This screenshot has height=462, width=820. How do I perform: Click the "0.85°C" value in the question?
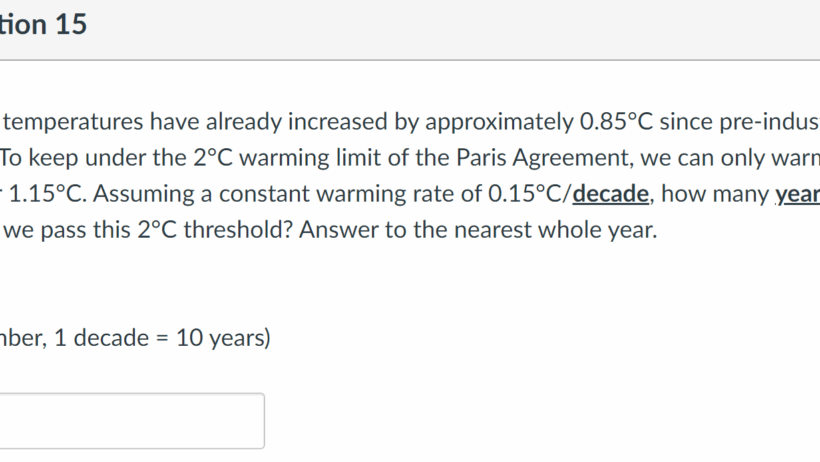point(616,121)
